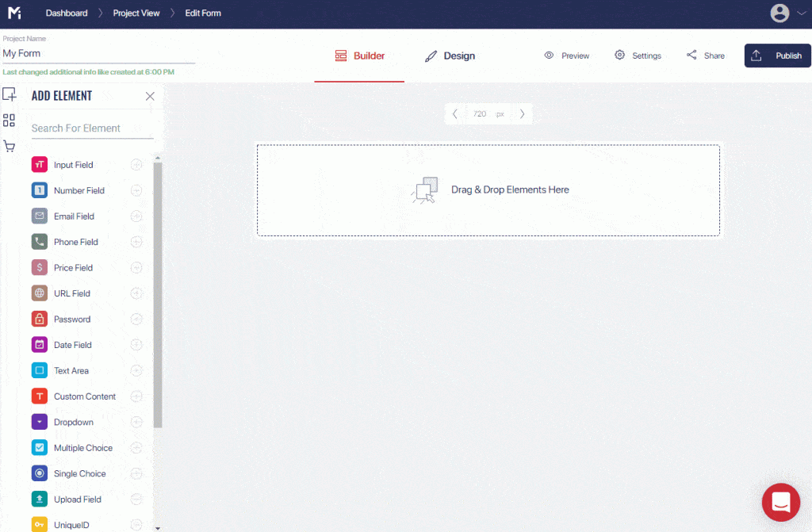812x532 pixels.
Task: Select the Upload Field element icon
Action: [40, 499]
